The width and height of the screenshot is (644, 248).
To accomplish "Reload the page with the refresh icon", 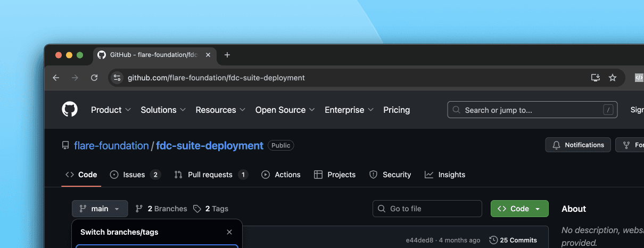I will [94, 78].
